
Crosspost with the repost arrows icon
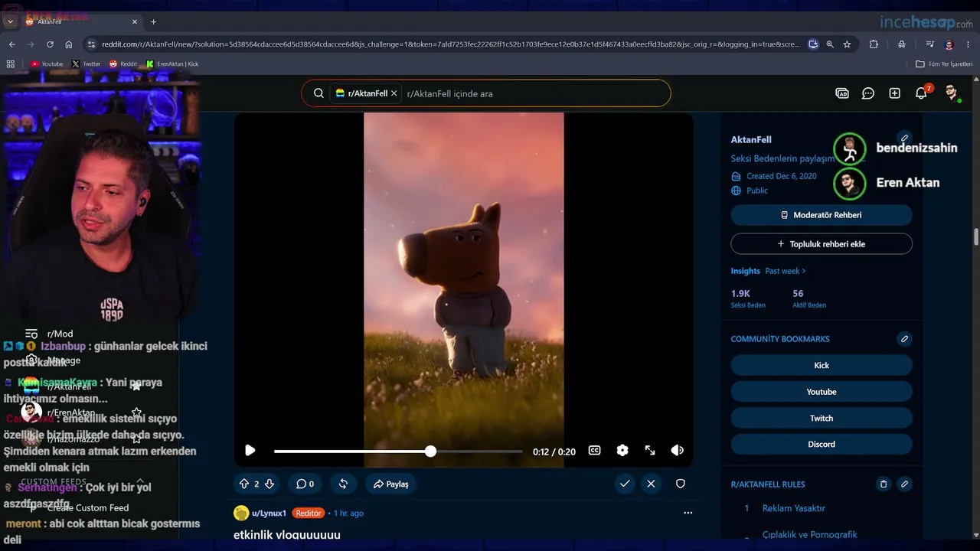pyautogui.click(x=343, y=484)
